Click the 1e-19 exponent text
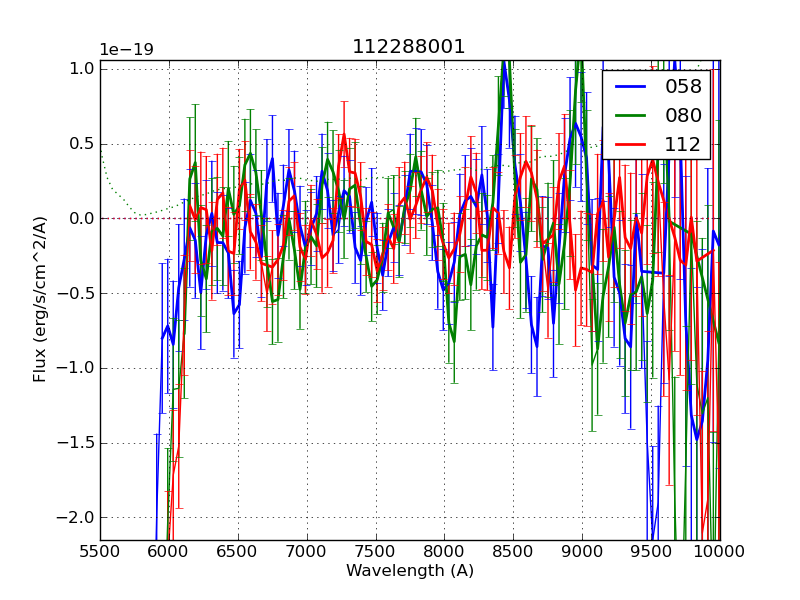Screen dimensions: 800x600 (126, 50)
